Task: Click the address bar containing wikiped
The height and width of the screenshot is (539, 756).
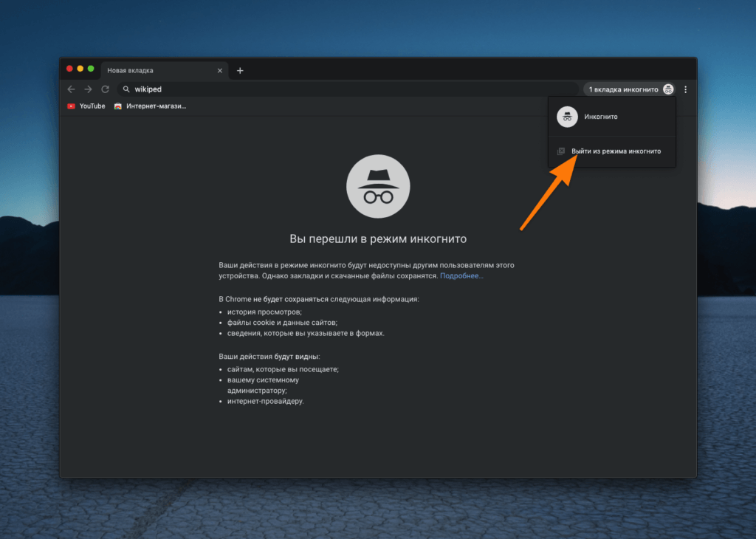Action: [348, 89]
